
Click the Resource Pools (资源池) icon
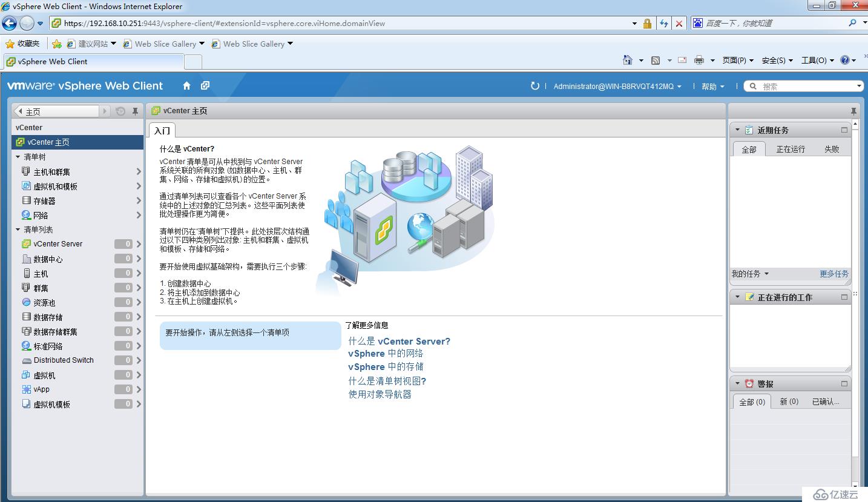pyautogui.click(x=26, y=302)
